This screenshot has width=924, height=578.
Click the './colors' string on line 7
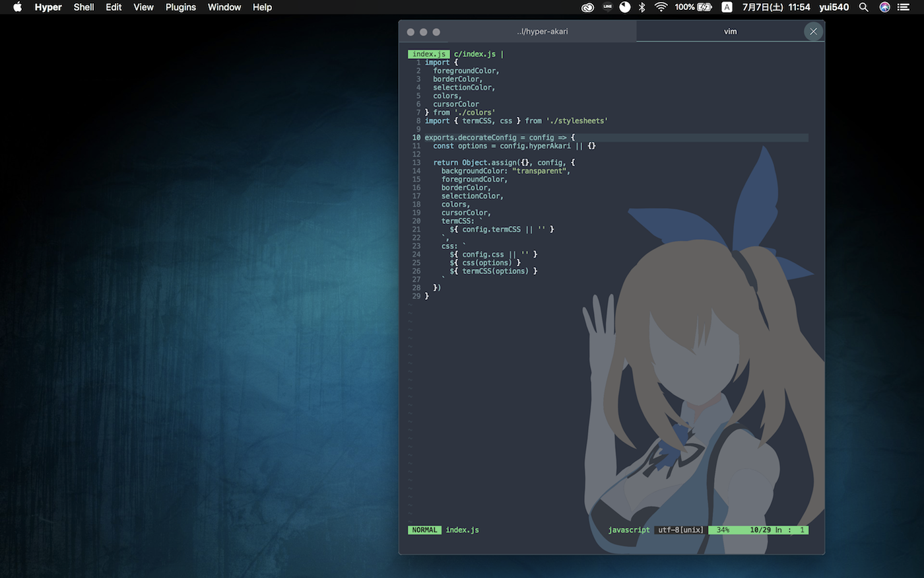(x=475, y=112)
